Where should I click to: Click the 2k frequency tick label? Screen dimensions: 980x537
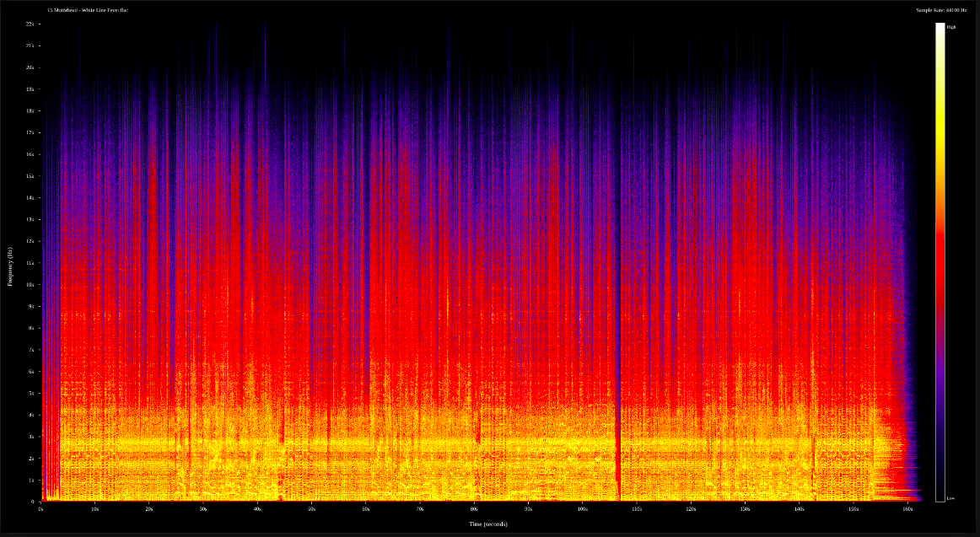point(33,458)
